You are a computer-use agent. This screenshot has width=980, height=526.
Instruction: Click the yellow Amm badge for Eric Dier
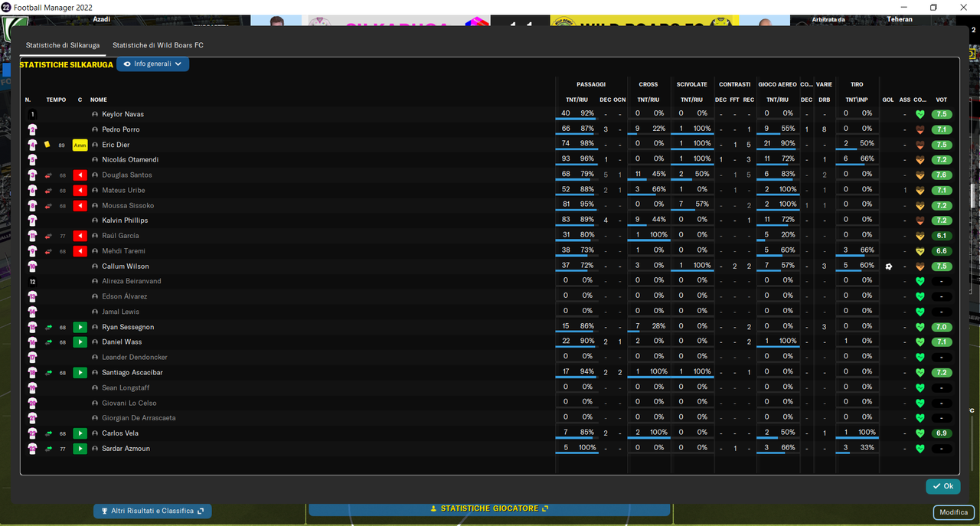click(x=80, y=145)
